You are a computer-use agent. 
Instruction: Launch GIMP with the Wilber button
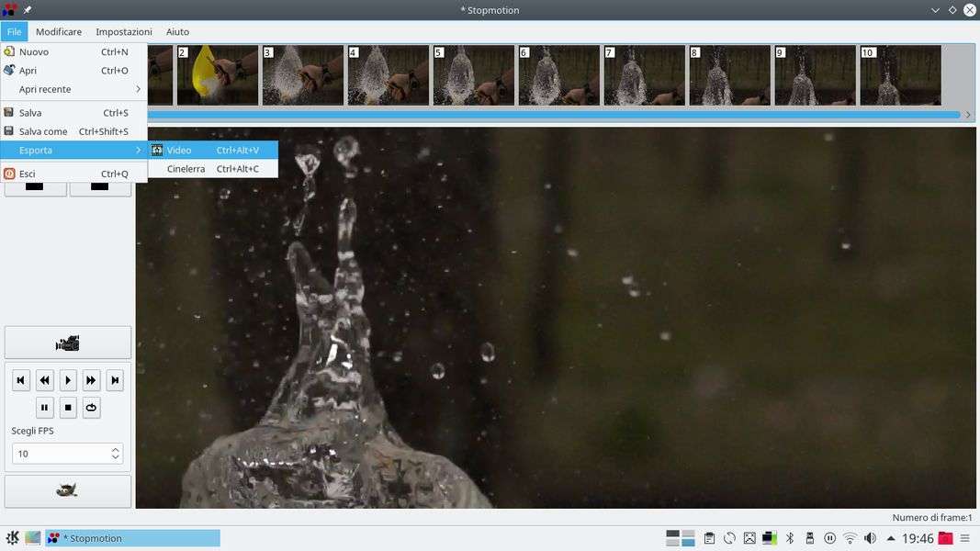(67, 490)
